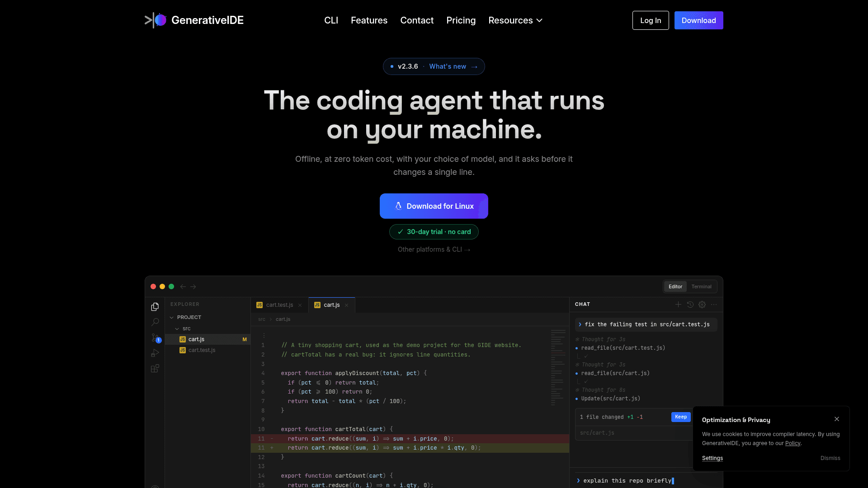Go back with the editor back arrow

(x=183, y=286)
